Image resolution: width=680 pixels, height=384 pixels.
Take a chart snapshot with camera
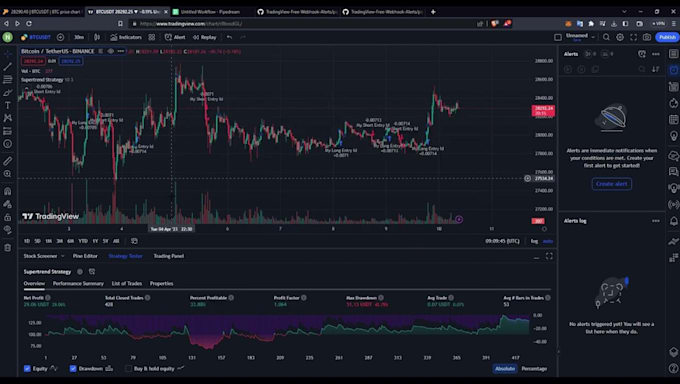click(x=647, y=37)
